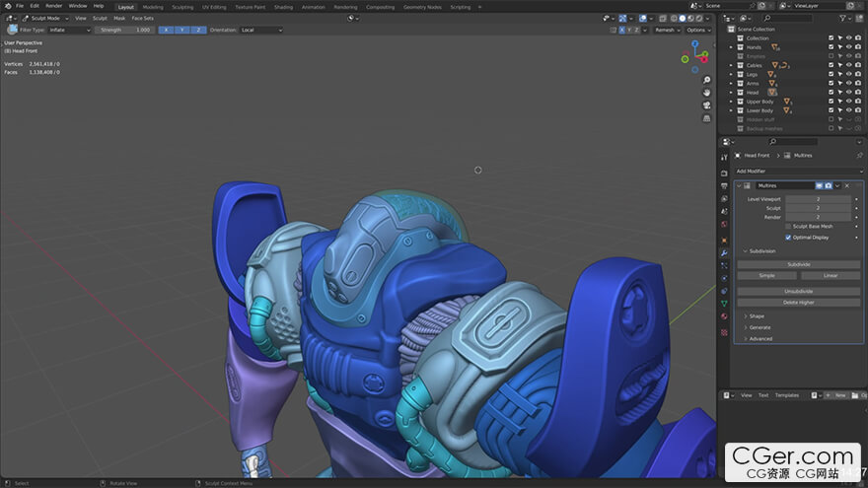Viewport: 868px width, 488px height.
Task: Uncheck the Optimal Display checkbox
Action: tap(788, 237)
